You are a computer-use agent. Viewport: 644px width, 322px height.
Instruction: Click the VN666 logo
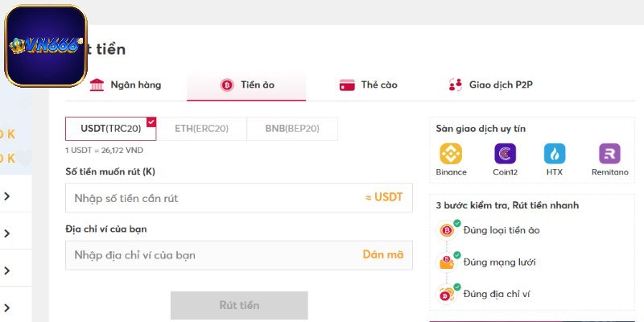coord(45,46)
